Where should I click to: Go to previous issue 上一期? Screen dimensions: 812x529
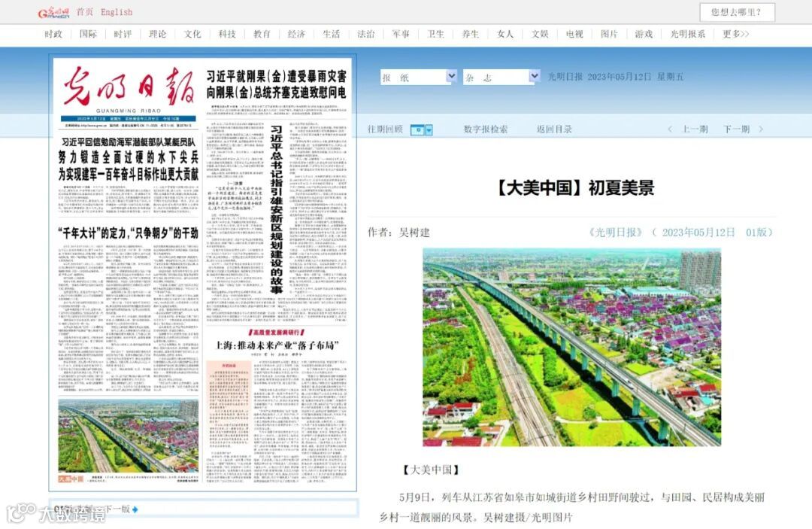[x=695, y=129]
